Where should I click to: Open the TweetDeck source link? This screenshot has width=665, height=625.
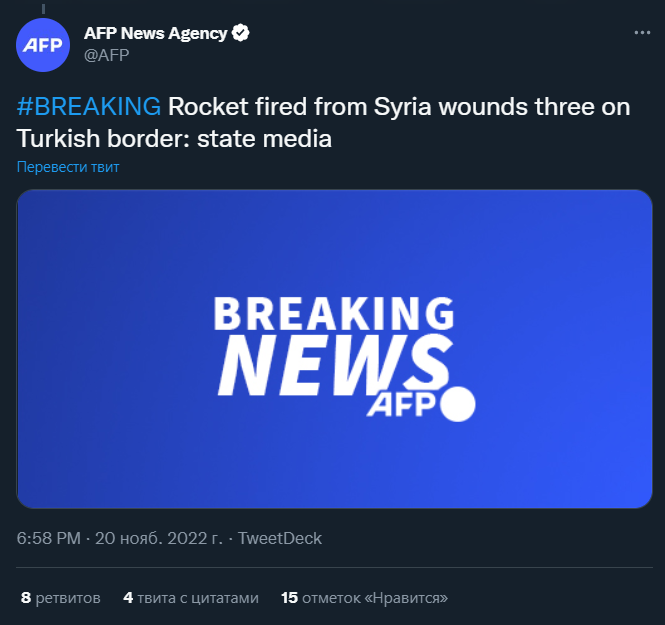coord(281,538)
